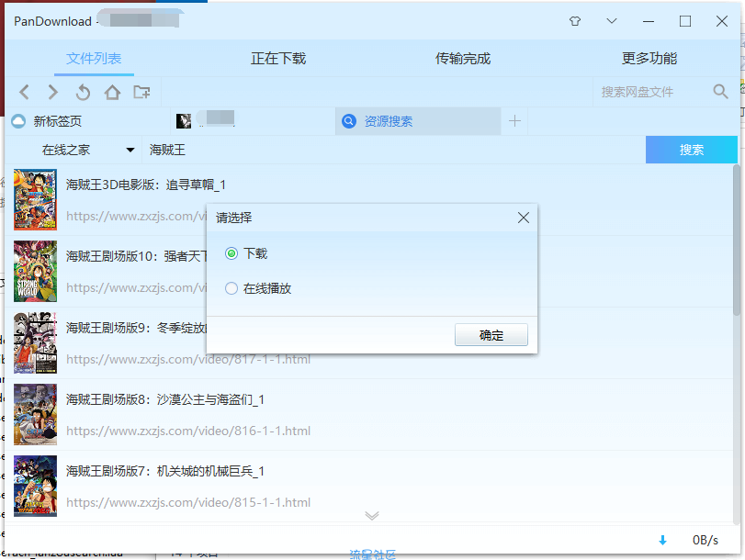The width and height of the screenshot is (745, 560).
Task: Select the 在线播放 radio option
Action: point(231,288)
